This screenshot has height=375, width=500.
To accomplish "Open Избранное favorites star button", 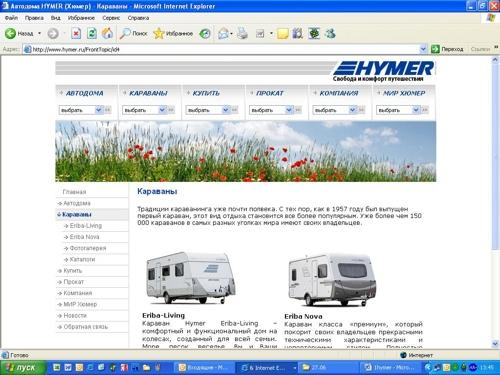I will tap(173, 33).
